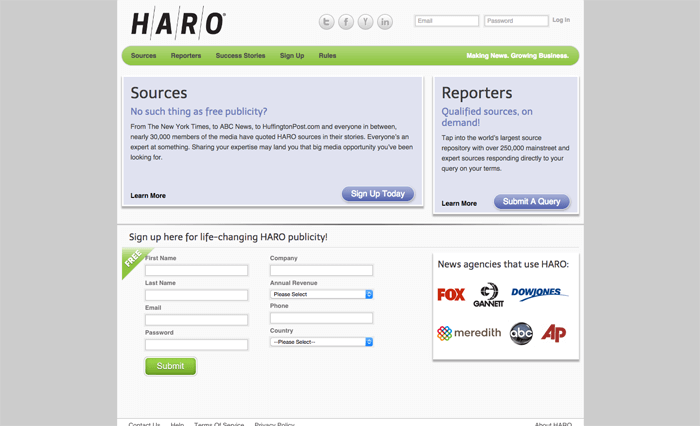Click the Submit A Query button
Viewport: 700px width, 426px height.
tap(531, 201)
